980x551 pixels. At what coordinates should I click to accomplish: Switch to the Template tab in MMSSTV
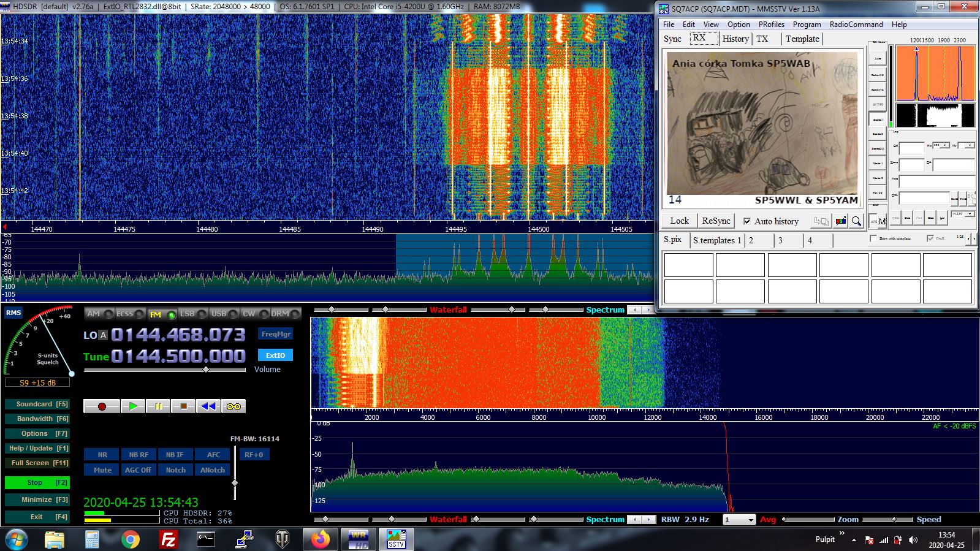(x=802, y=39)
